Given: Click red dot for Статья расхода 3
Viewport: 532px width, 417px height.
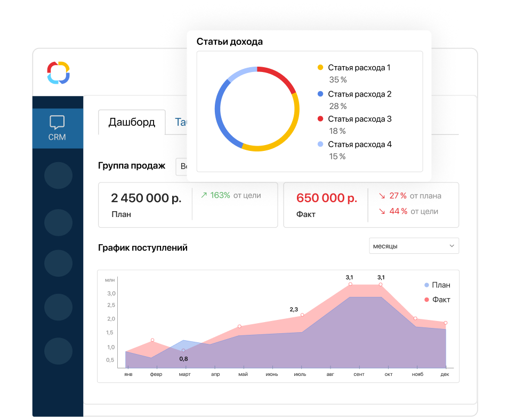Looking at the screenshot, I should click(x=320, y=119).
